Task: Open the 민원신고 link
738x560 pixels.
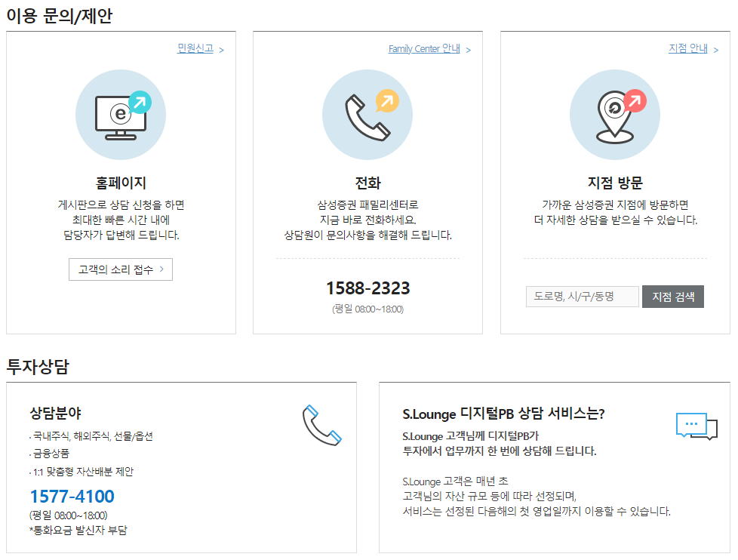Action: tap(195, 48)
